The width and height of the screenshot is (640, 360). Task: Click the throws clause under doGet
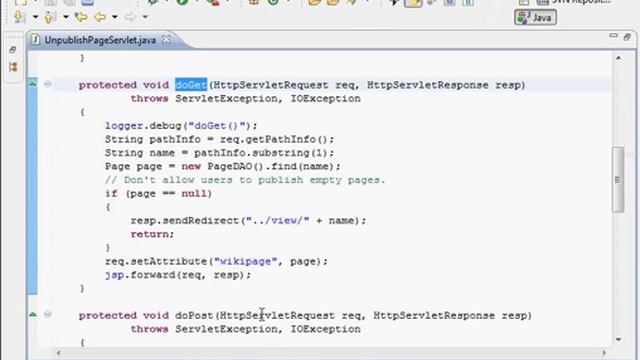pyautogui.click(x=245, y=98)
